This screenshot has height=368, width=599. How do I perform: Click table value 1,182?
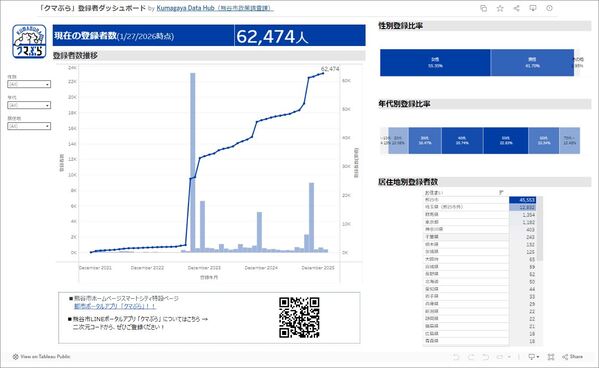[x=529, y=222]
